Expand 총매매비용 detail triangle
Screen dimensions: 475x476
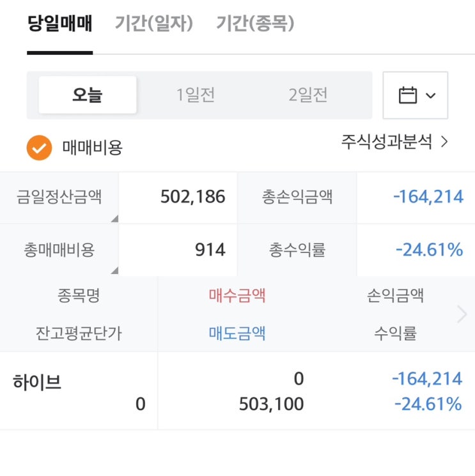coord(114,271)
